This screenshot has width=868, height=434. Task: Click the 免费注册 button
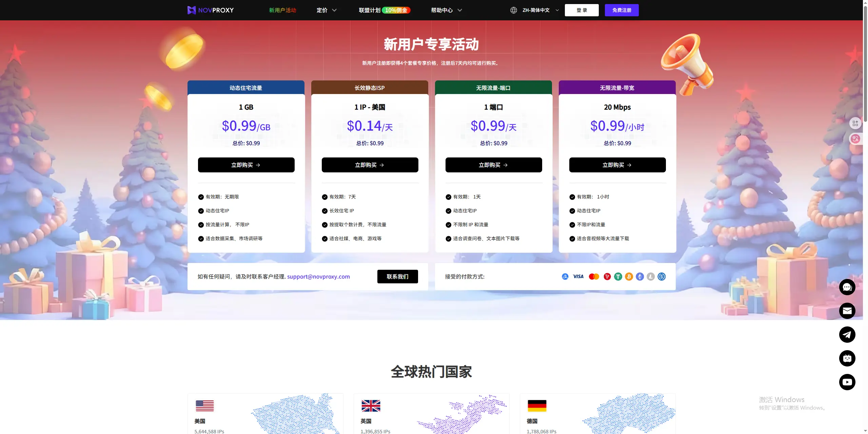pyautogui.click(x=622, y=10)
